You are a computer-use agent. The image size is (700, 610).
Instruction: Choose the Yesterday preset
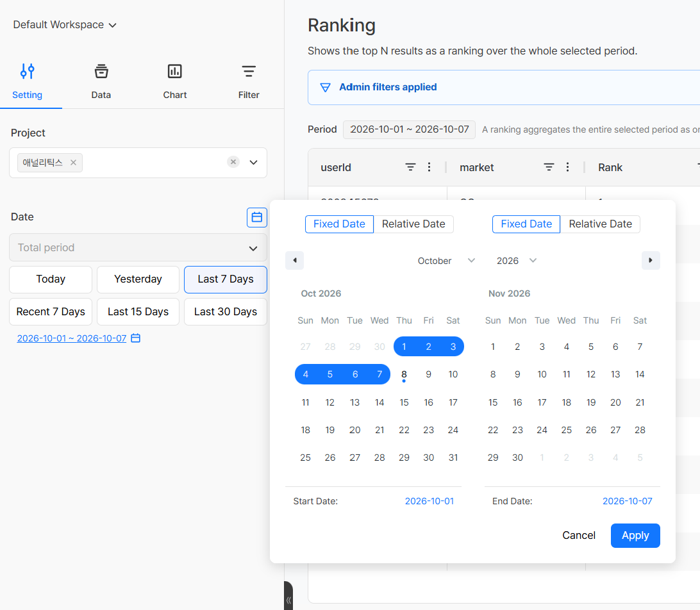pos(138,279)
